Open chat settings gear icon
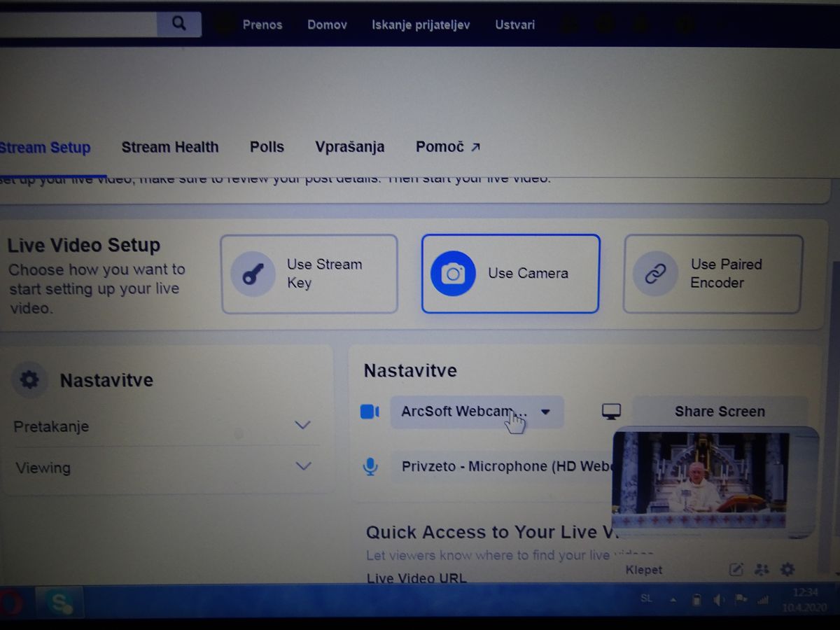The width and height of the screenshot is (840, 630). (787, 570)
